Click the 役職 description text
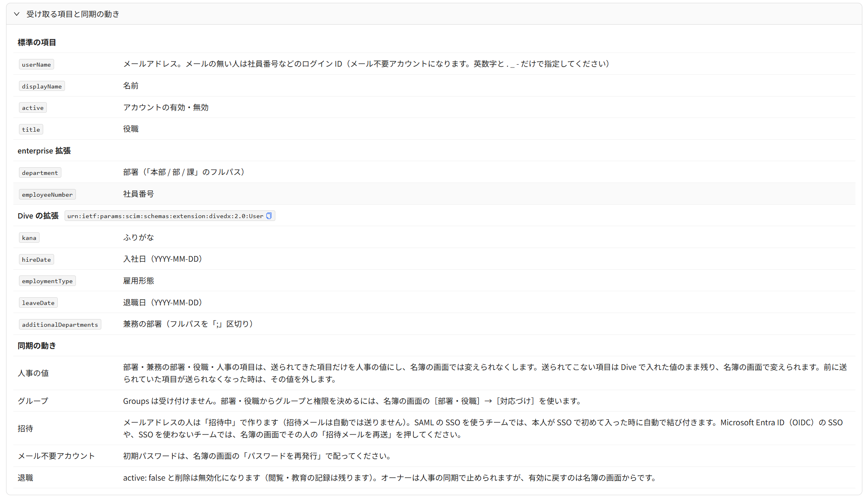The width and height of the screenshot is (868, 498). coord(131,129)
